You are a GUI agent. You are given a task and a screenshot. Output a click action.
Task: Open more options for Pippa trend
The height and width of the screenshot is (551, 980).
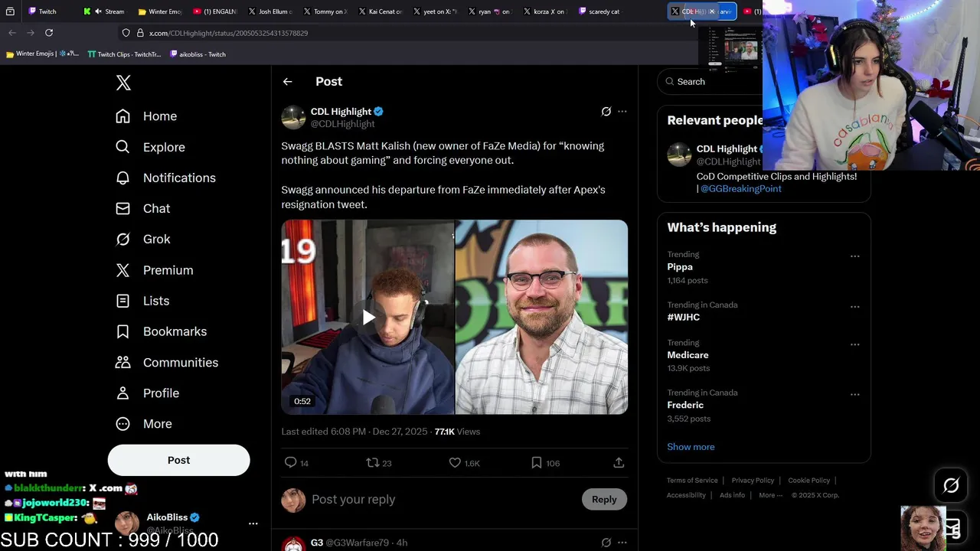click(x=854, y=256)
